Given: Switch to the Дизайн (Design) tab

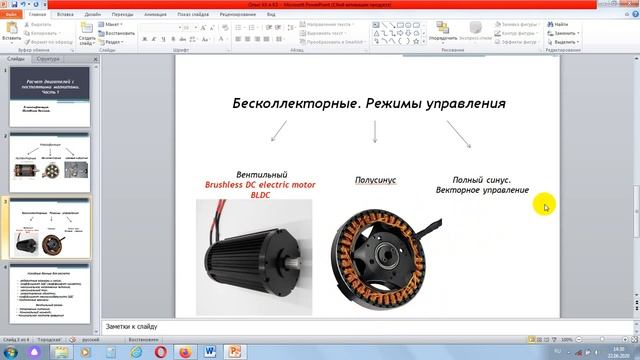Looking at the screenshot, I should pyautogui.click(x=93, y=14).
